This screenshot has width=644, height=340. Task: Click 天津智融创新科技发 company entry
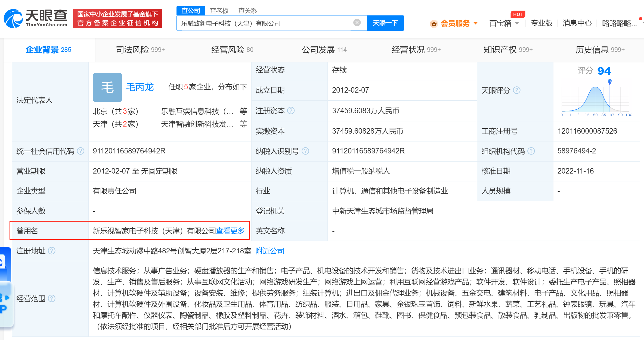(197, 124)
